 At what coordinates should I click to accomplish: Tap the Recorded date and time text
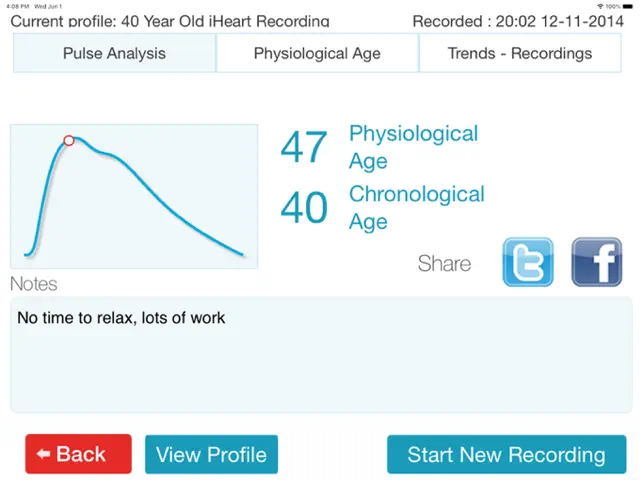(x=518, y=21)
